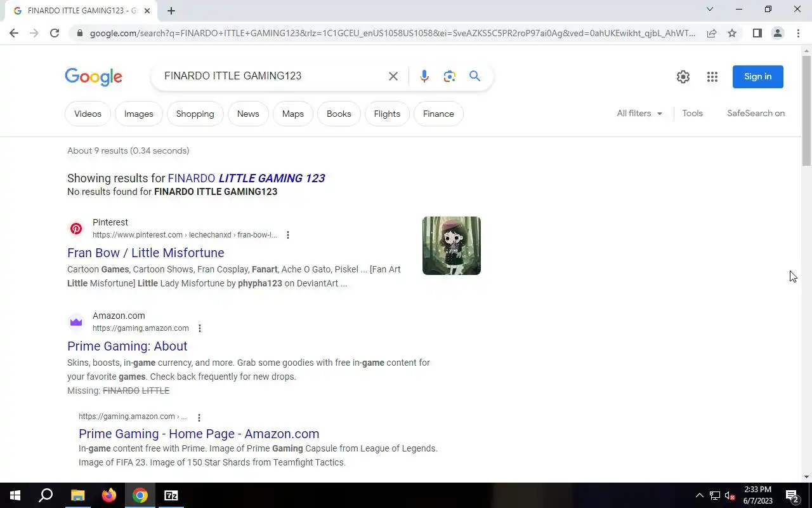The height and width of the screenshot is (508, 812).
Task: Open tab search chevron in title bar
Action: pyautogui.click(x=710, y=9)
